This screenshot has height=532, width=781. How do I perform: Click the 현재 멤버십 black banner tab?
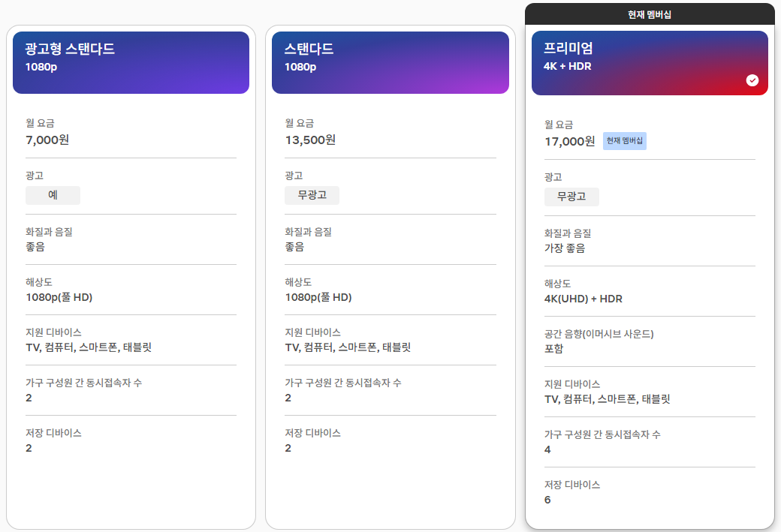[650, 14]
